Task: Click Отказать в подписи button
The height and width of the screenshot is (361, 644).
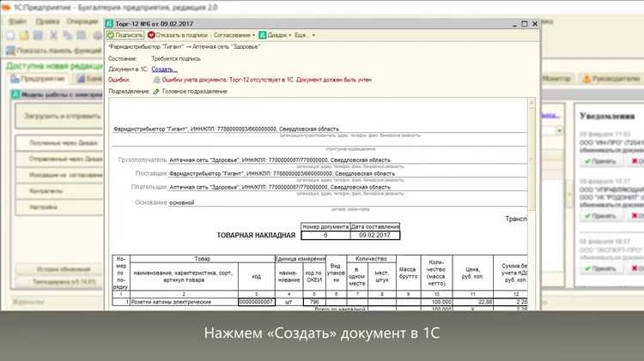Action: 178,35
